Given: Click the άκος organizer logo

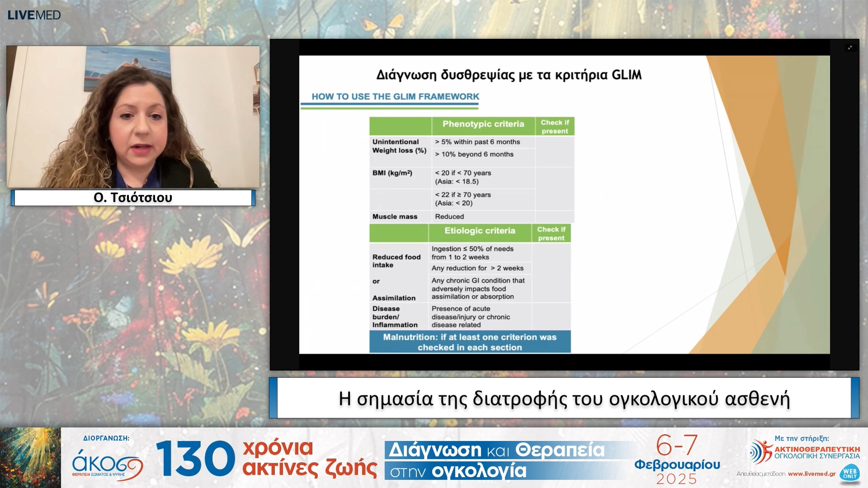Looking at the screenshot, I should (108, 464).
